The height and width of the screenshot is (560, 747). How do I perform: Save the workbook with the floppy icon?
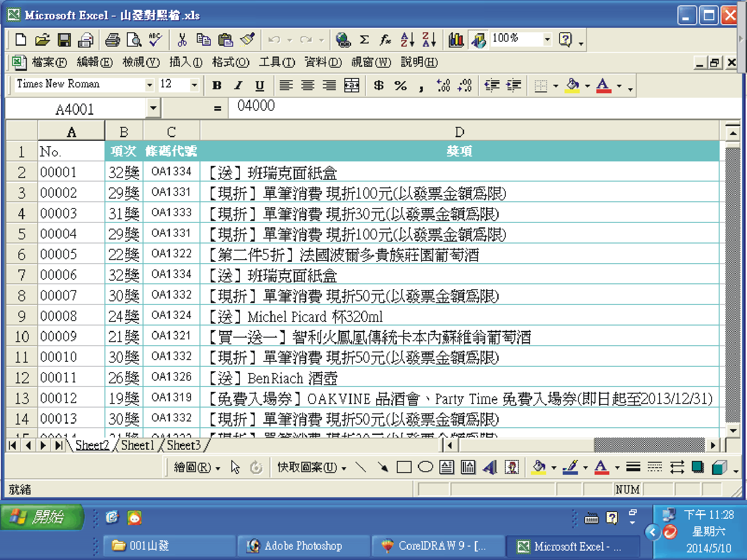pos(64,40)
